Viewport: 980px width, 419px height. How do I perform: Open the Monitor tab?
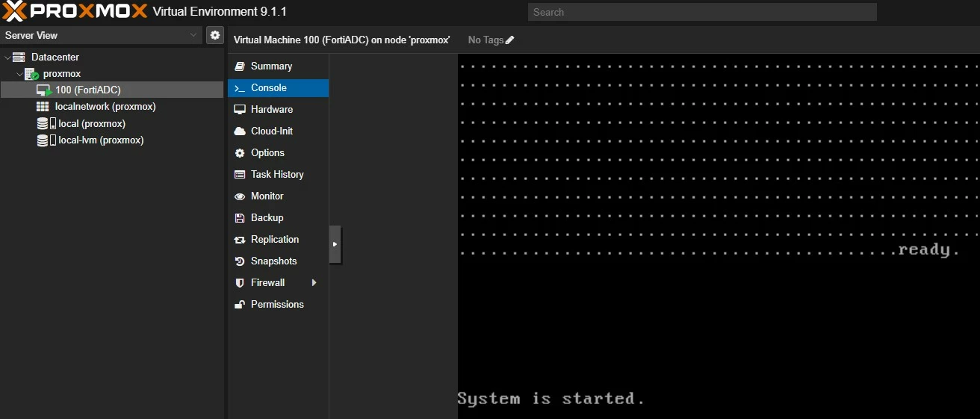[x=278, y=196]
